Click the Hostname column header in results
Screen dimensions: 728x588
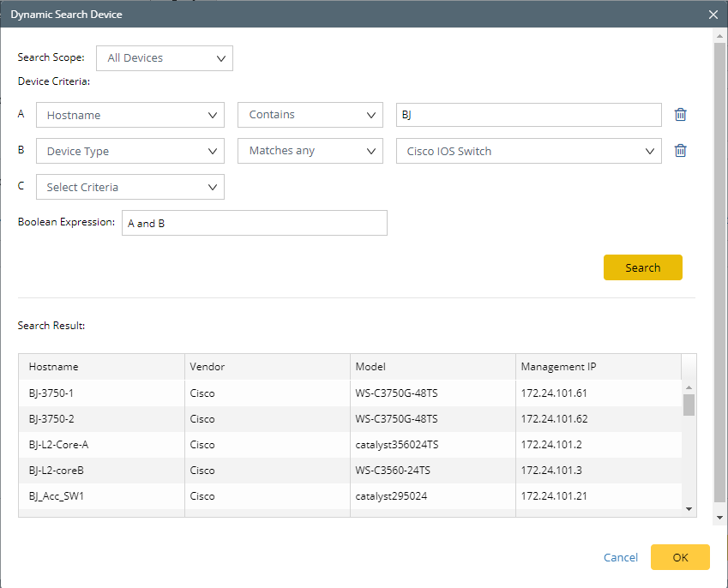53,366
